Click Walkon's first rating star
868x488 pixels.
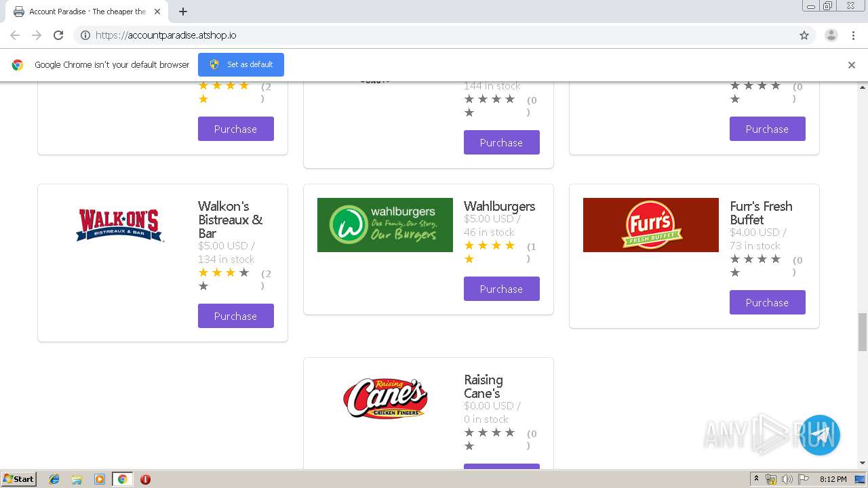pyautogui.click(x=203, y=272)
